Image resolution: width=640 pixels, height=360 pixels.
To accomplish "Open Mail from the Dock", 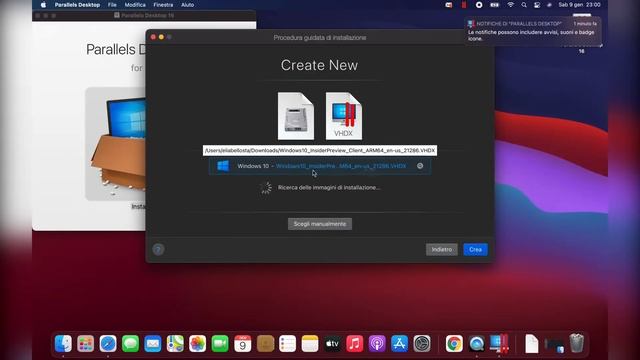I will pyautogui.click(x=153, y=344).
